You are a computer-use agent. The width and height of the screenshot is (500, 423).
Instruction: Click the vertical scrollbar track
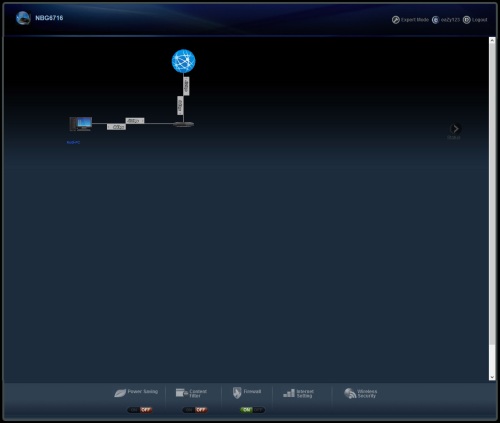[x=492, y=209]
